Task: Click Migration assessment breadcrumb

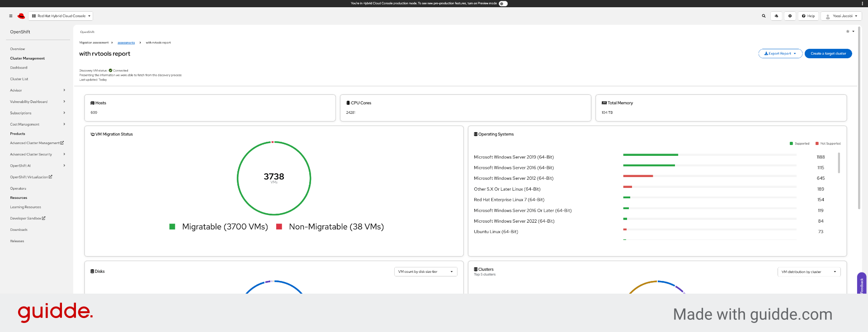Action: [x=94, y=42]
